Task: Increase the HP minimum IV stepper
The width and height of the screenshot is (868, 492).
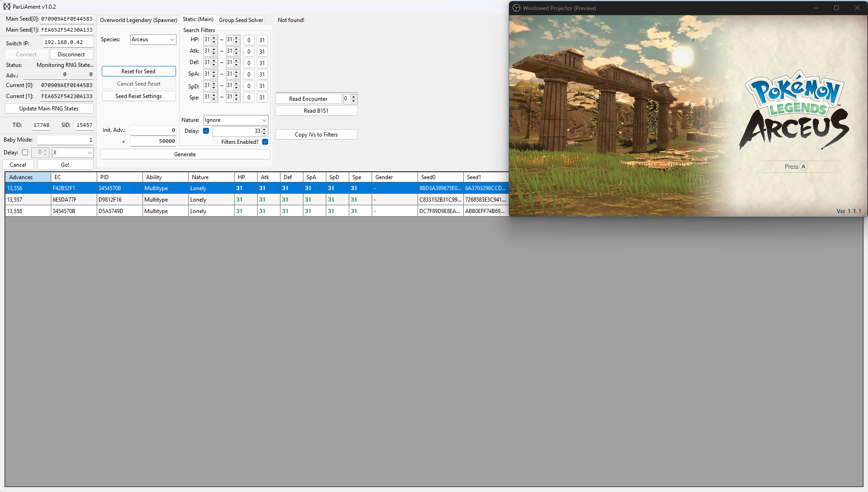Action: click(214, 38)
